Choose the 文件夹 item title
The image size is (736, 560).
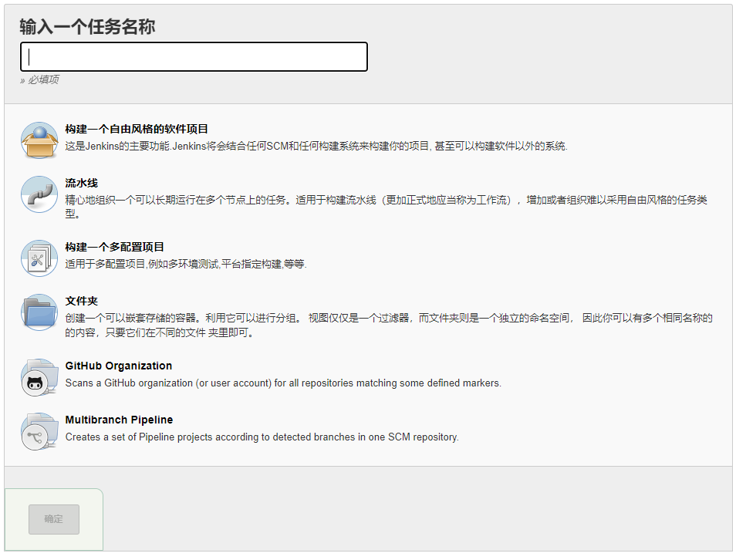(82, 301)
